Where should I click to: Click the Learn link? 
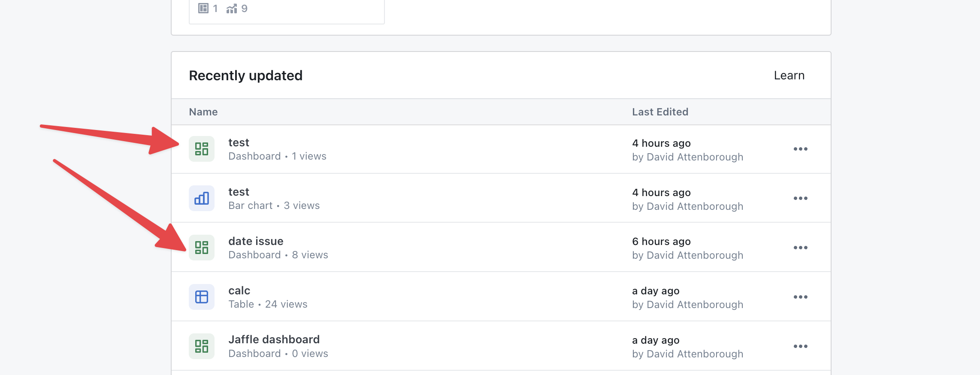click(789, 75)
